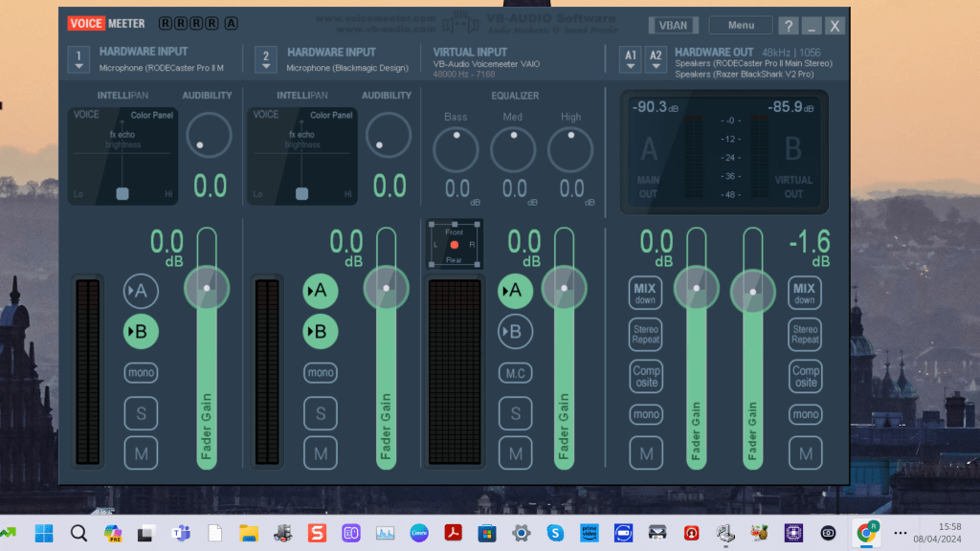Enable Mix down on main out A

[646, 293]
